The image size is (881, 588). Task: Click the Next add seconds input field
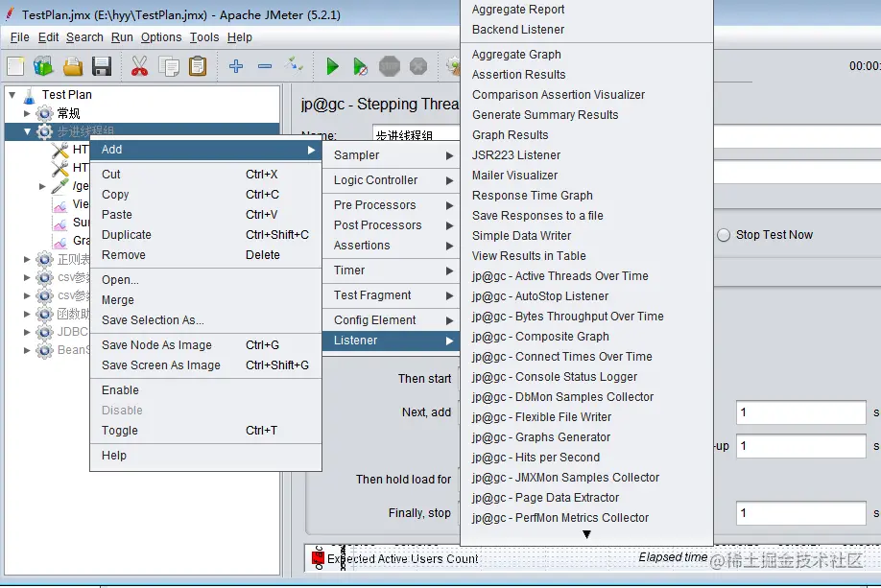pyautogui.click(x=800, y=412)
